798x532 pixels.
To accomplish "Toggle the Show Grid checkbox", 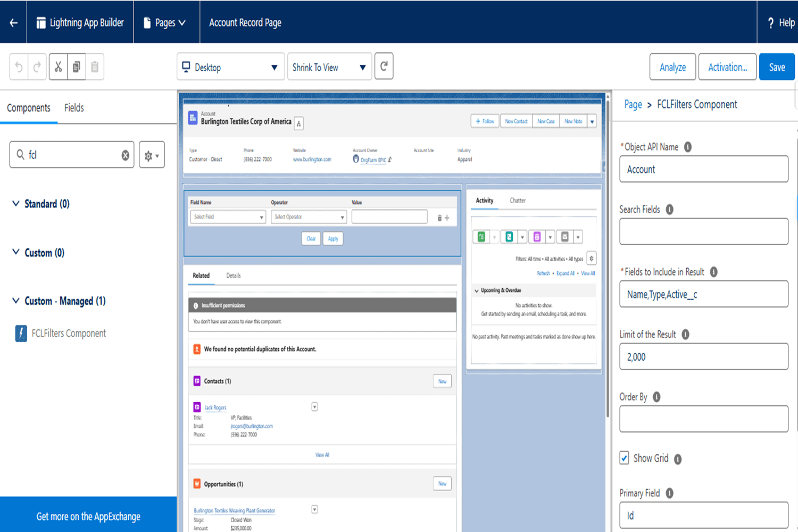I will (625, 458).
